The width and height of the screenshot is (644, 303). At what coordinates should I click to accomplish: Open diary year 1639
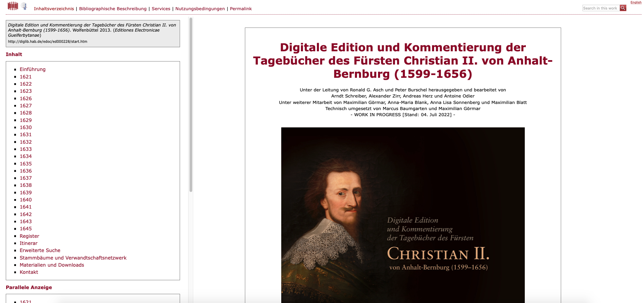click(x=26, y=193)
